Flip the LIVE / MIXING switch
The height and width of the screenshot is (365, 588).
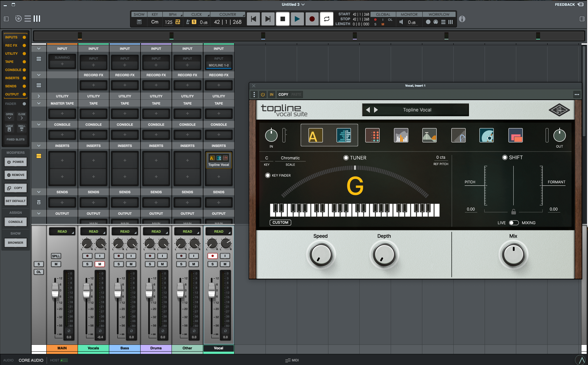point(514,223)
